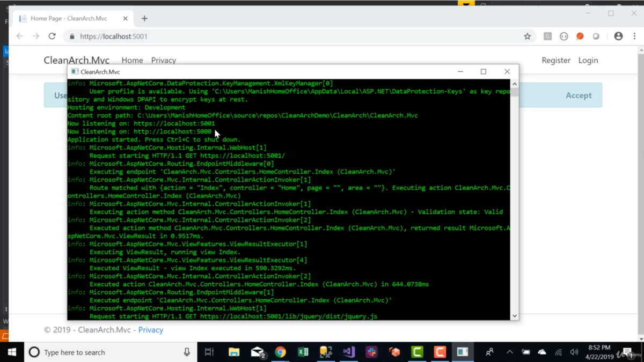644x362 pixels.
Task: Open the gray G extension icon
Action: [547, 36]
